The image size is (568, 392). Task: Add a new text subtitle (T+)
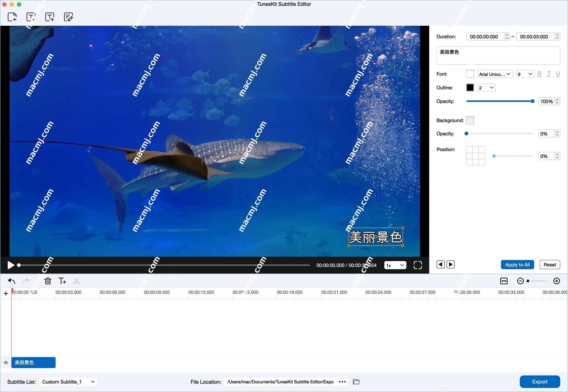coord(62,281)
